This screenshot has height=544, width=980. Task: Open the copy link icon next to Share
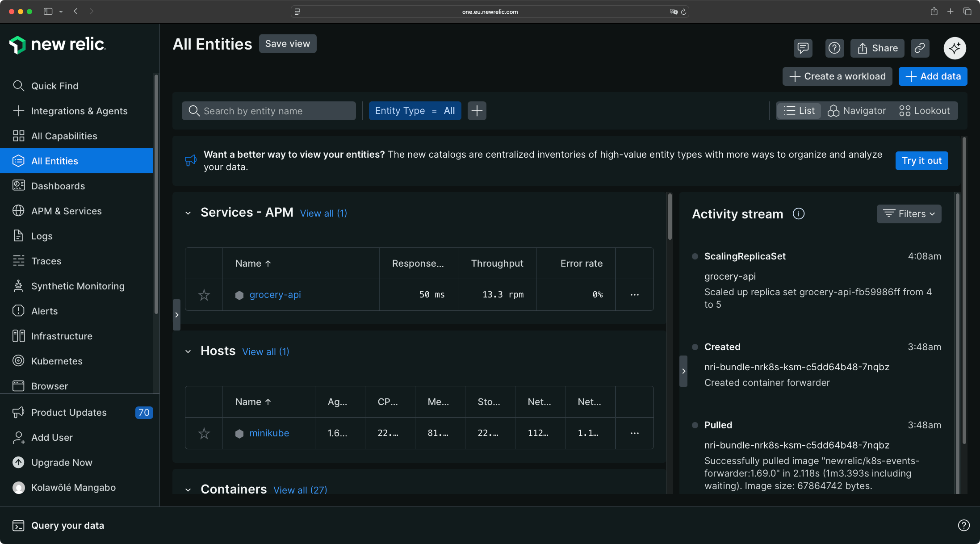click(x=920, y=48)
